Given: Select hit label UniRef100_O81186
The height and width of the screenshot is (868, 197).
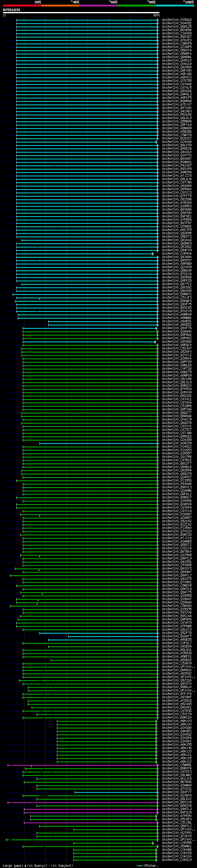Looking at the screenshot, I should point(177,379).
